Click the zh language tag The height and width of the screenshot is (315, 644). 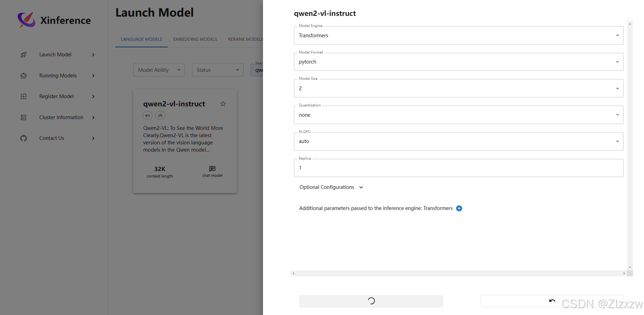click(x=160, y=115)
